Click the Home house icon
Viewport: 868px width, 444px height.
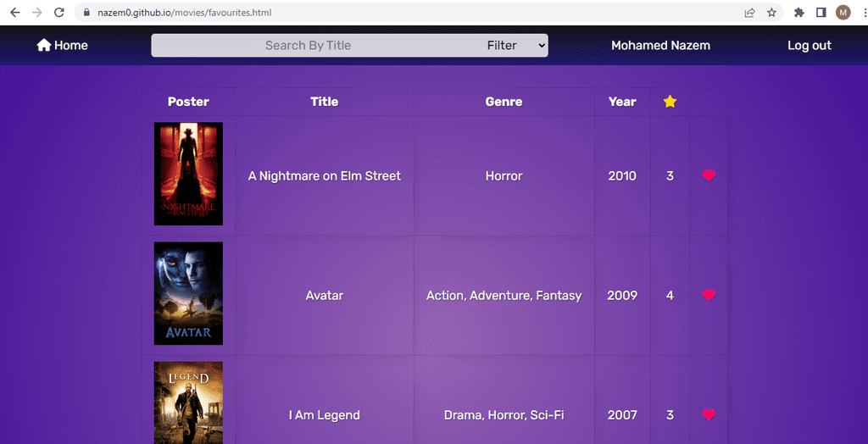click(x=44, y=46)
